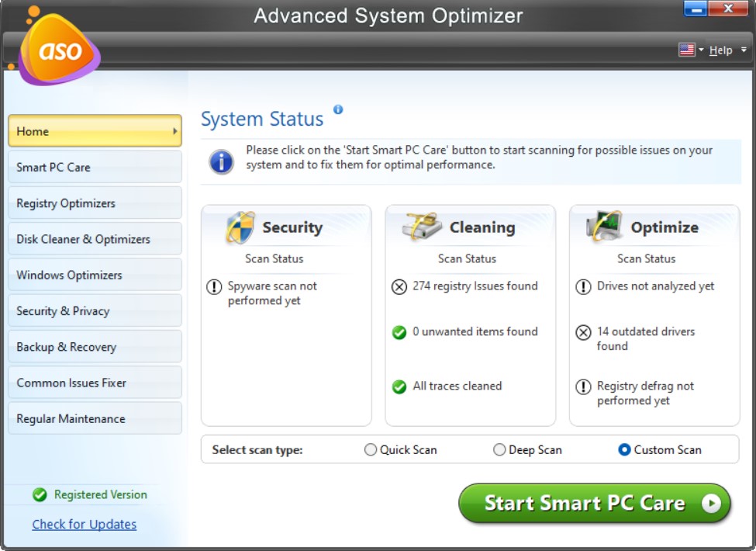Viewport: 756px width, 551px height.
Task: Click the System Status info icon
Action: click(x=338, y=110)
